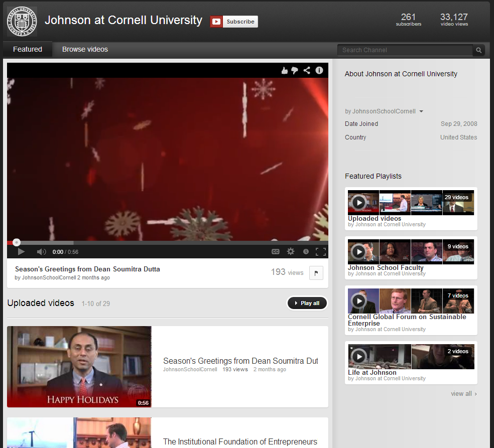Click the red YouTube Subscribe icon
The image size is (494, 448).
click(216, 22)
